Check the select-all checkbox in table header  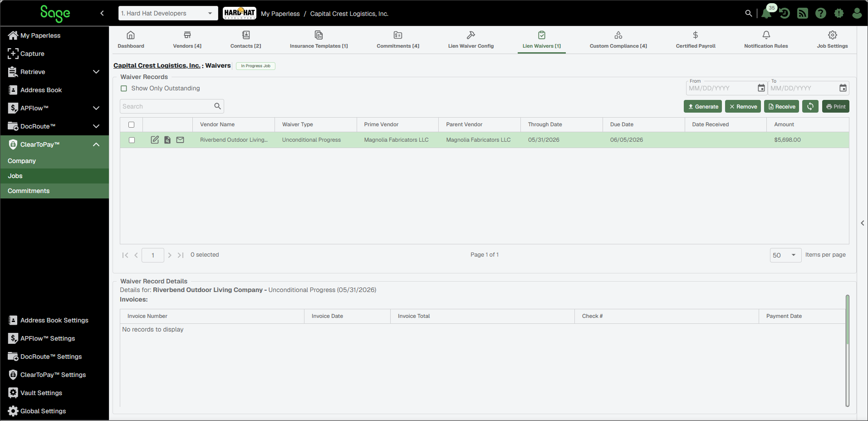[132, 124]
